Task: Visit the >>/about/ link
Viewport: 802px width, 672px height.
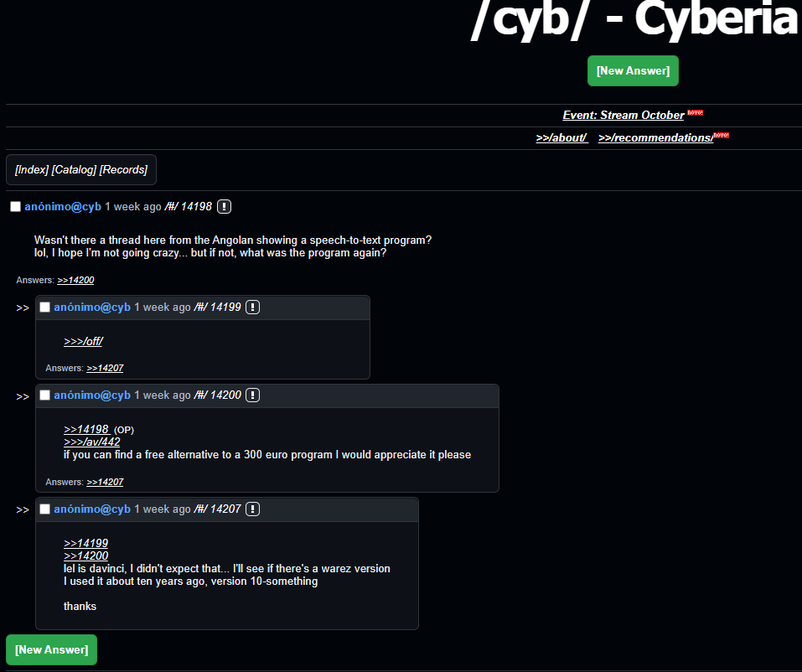Action: coord(561,138)
